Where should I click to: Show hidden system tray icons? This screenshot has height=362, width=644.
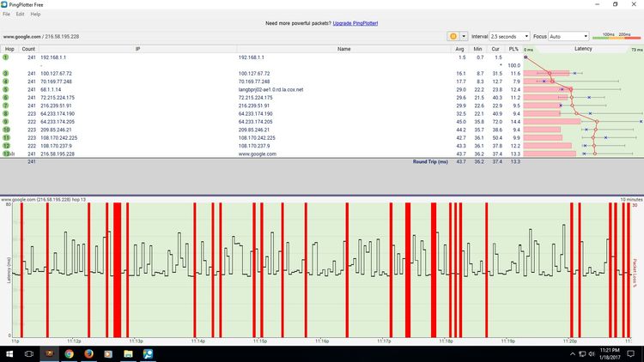pos(573,353)
